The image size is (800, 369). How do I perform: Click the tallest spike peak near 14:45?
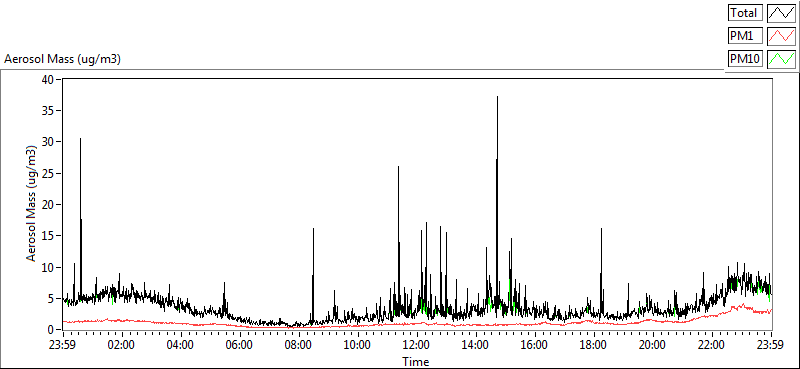click(x=497, y=96)
